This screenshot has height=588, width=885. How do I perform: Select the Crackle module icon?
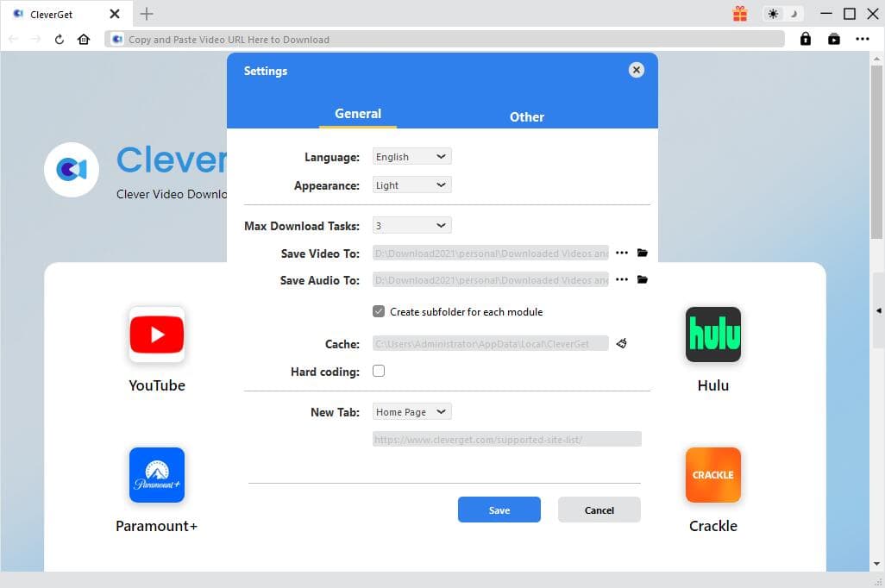tap(712, 475)
